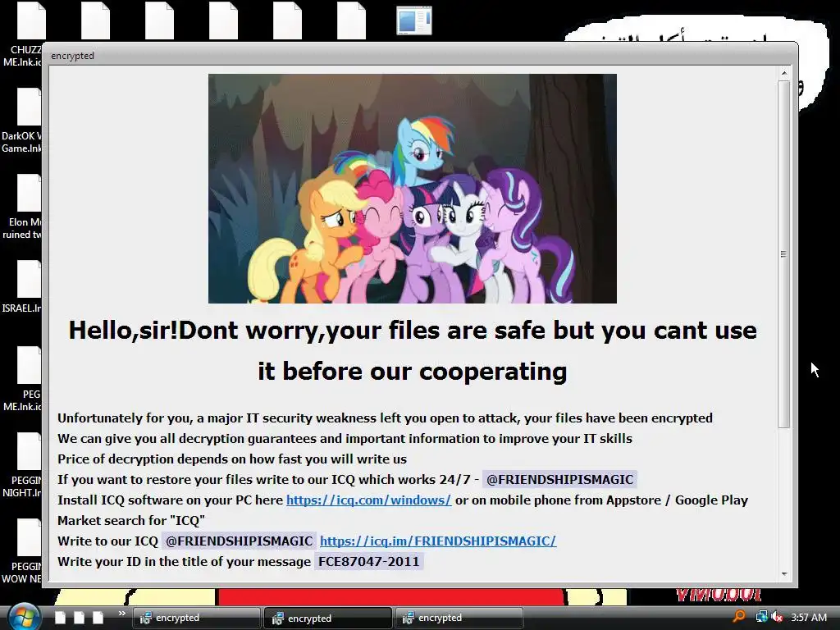Open the clock showing 3:57 AM
This screenshot has width=840, height=630.
[x=808, y=617]
